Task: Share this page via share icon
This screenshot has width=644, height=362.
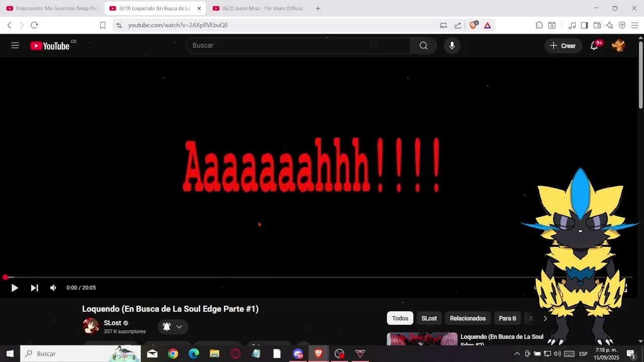Action: (x=458, y=25)
